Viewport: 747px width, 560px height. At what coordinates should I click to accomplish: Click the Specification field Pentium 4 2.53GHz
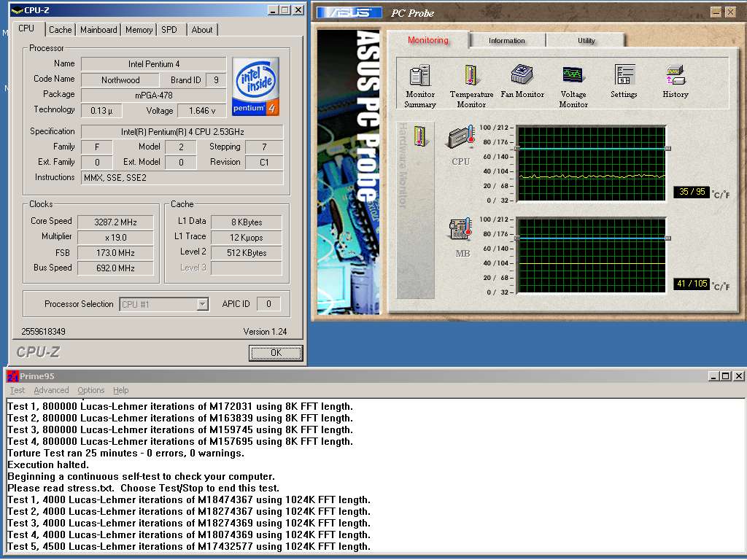182,131
